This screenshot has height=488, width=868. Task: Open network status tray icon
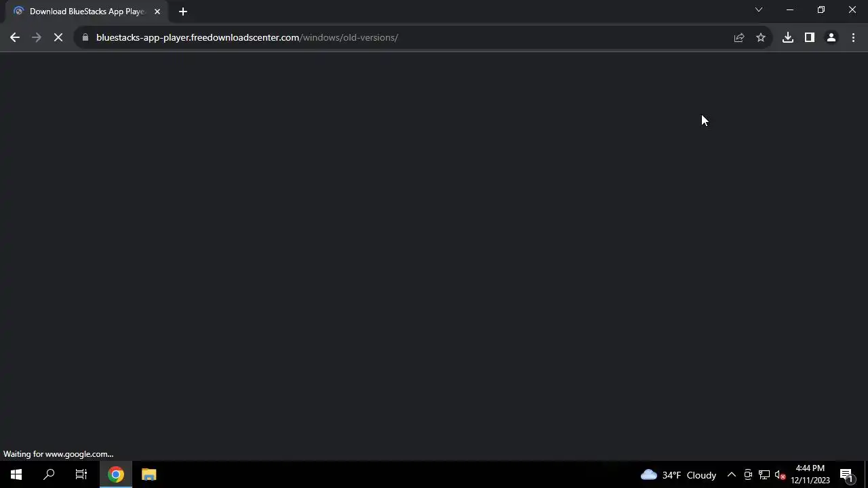pos(764,475)
